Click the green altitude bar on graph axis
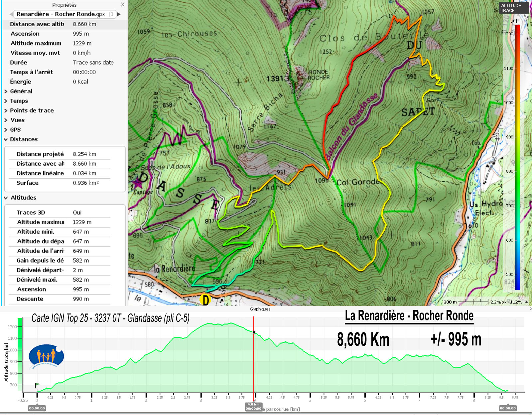Image resolution: width=532 pixels, height=416 pixels. [20, 355]
